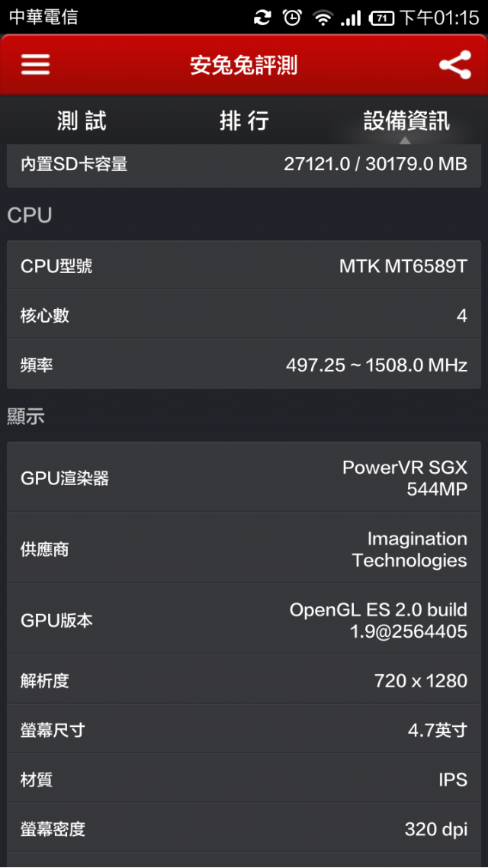Screen dimensions: 488x868
Task: Tap the 核心數 row
Action: click(244, 314)
